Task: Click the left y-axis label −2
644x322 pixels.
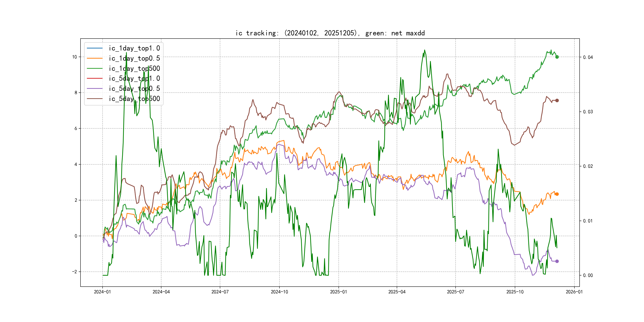Action: (74, 272)
